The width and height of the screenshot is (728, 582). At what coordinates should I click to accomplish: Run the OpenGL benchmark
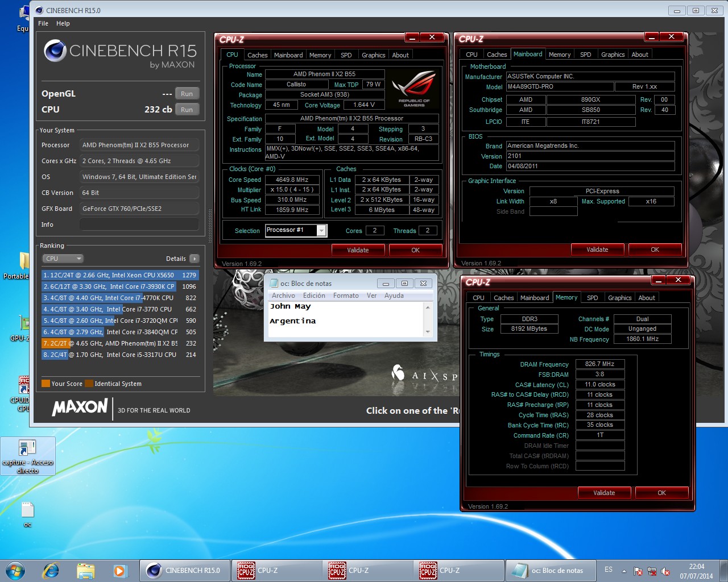[x=187, y=94]
